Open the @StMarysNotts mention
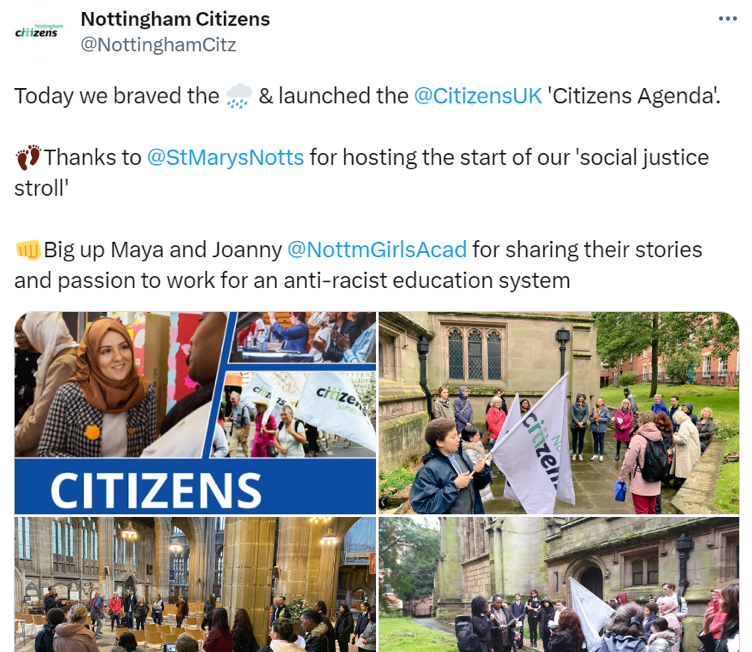Image resolution: width=752 pixels, height=652 pixels. pyautogui.click(x=225, y=157)
